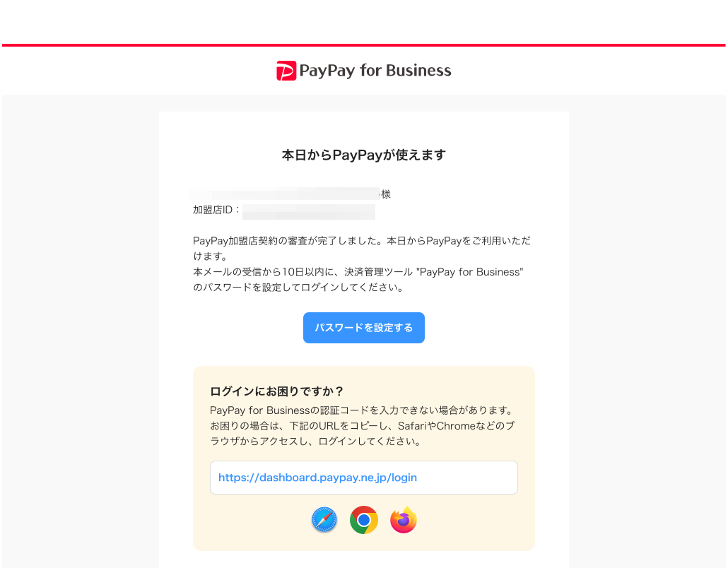This screenshot has height=568, width=728.
Task: Click the red horizontal line at top
Action: point(364,45)
